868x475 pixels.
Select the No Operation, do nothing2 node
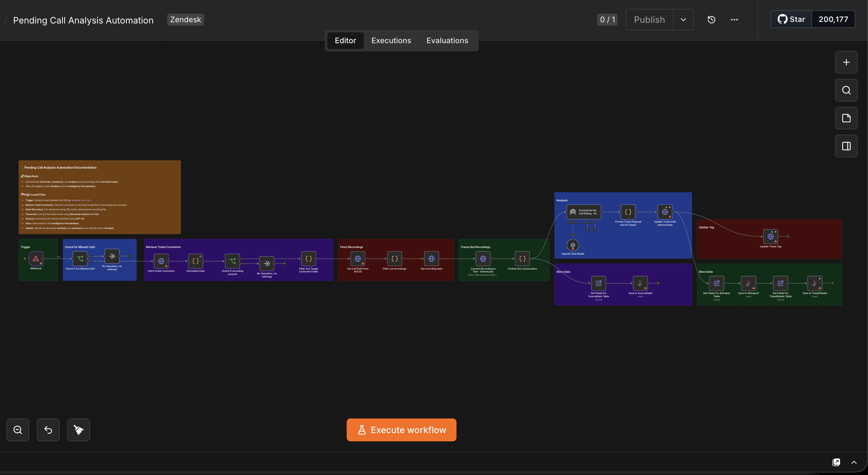click(x=267, y=264)
